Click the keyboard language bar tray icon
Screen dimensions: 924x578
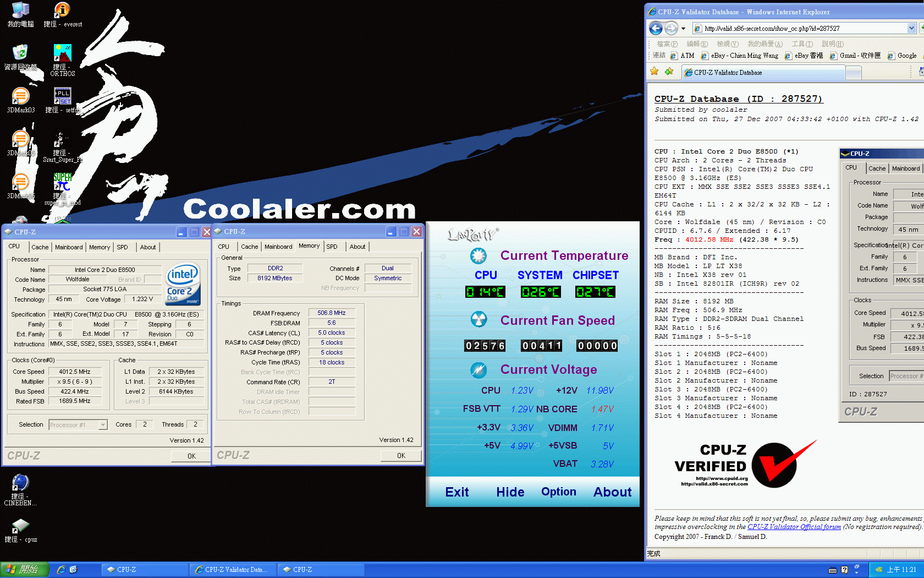[x=833, y=570]
